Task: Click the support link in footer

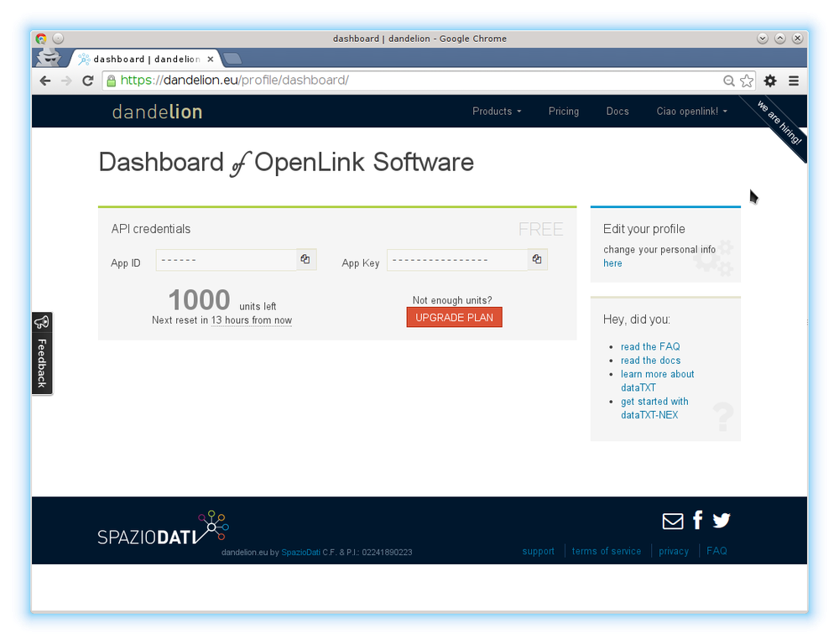Action: 539,551
